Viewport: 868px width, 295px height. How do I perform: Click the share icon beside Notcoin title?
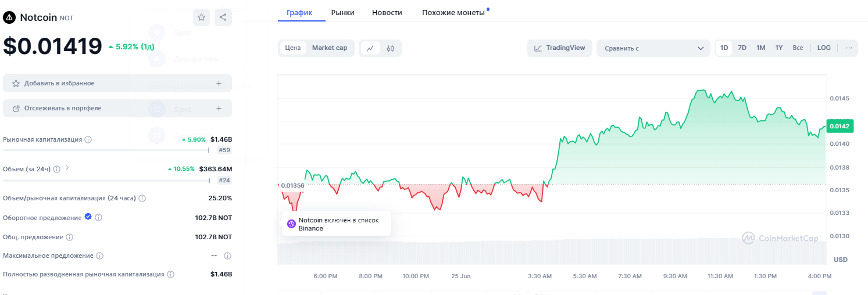223,17
